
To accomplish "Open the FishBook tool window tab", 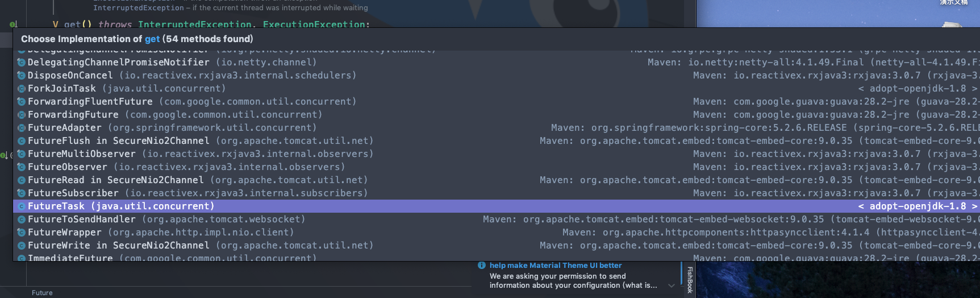I will [x=690, y=280].
